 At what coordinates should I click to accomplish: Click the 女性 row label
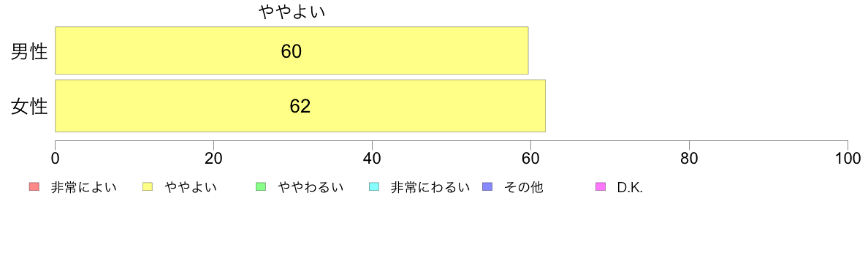29,106
